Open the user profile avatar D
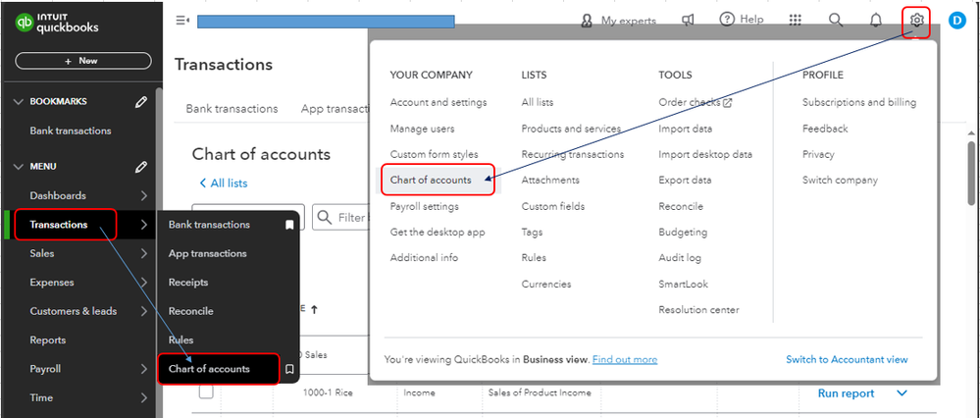Image resolution: width=980 pixels, height=418 pixels. click(x=956, y=21)
